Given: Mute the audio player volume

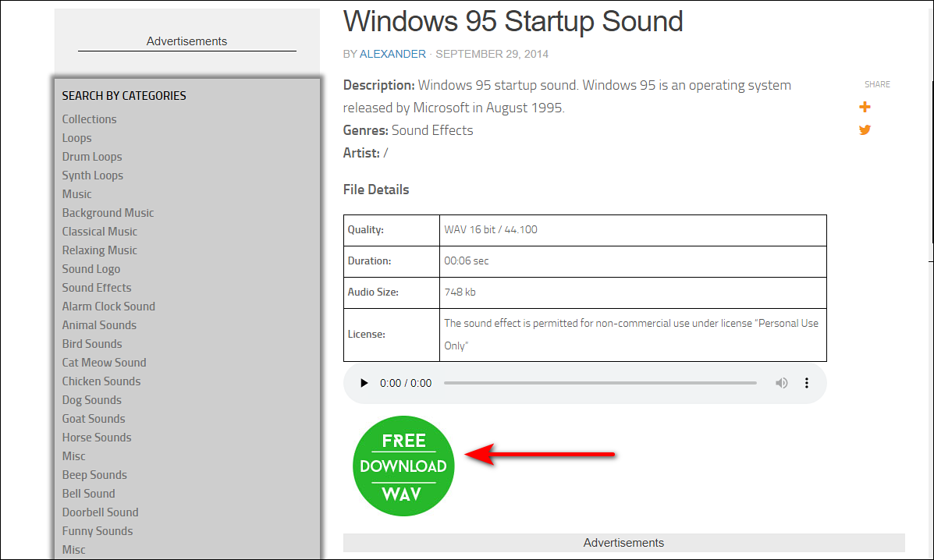Looking at the screenshot, I should [781, 383].
